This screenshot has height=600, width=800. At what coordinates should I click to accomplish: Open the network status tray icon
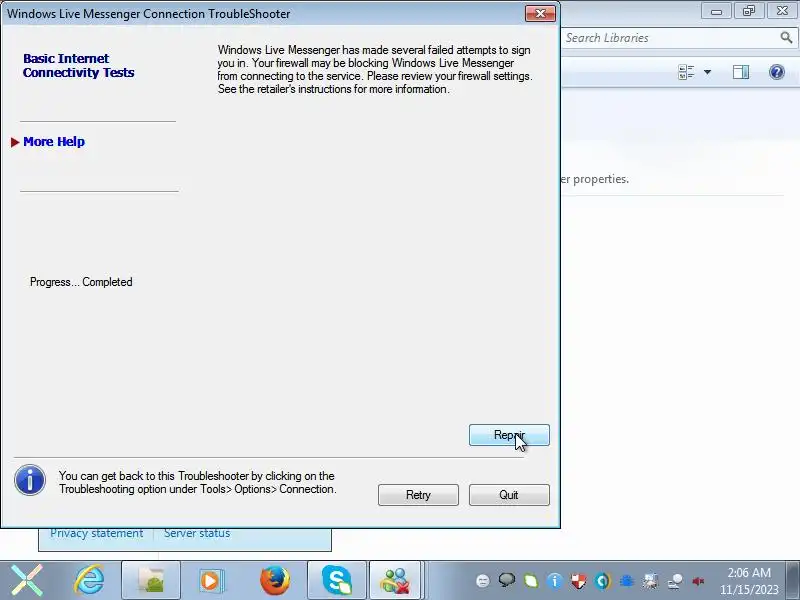(x=675, y=581)
